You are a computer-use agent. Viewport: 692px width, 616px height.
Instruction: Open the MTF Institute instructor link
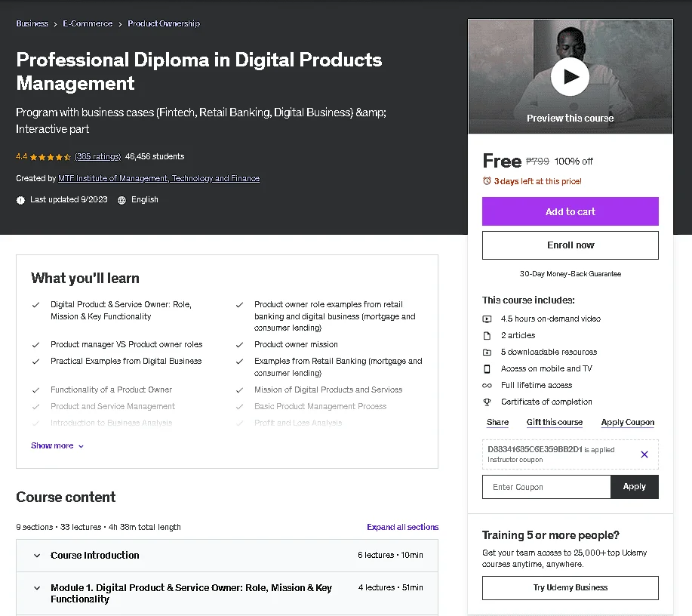pyautogui.click(x=159, y=178)
